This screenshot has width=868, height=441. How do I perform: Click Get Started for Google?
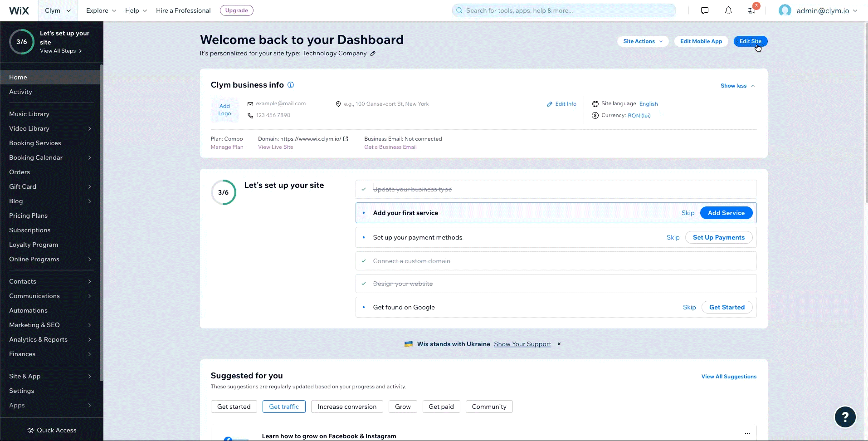click(x=727, y=307)
